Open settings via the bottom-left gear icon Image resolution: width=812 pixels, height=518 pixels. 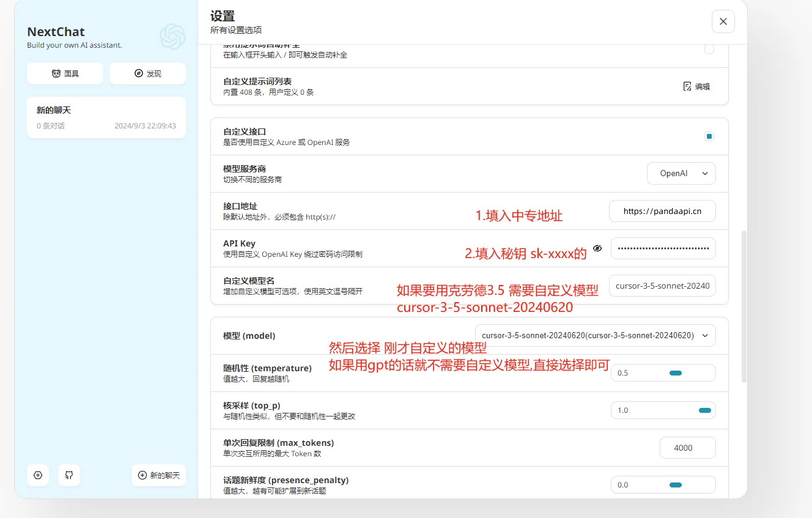(x=38, y=475)
